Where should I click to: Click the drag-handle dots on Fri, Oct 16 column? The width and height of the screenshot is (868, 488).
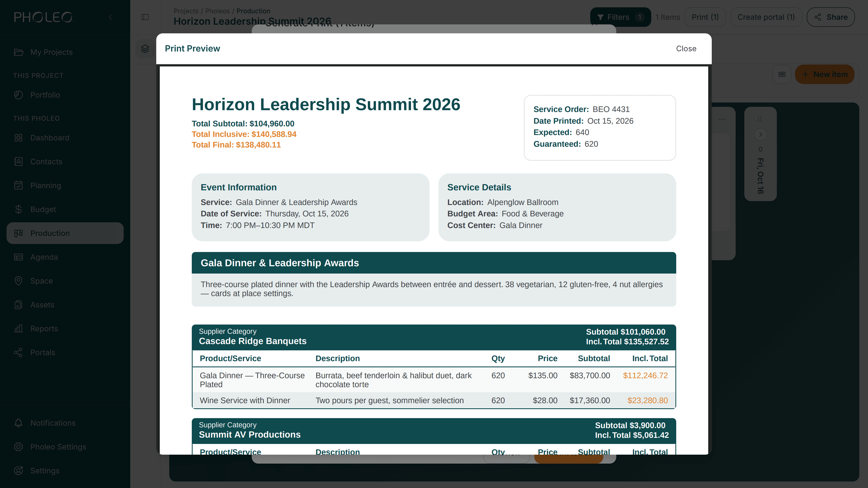click(x=759, y=119)
